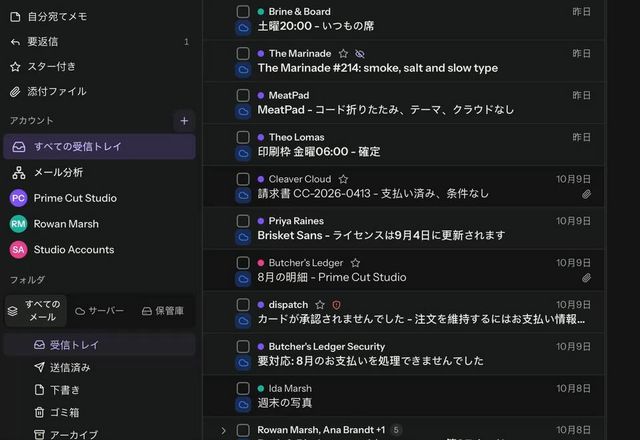Click the thread count badge 5
This screenshot has height=440, width=640.
click(x=396, y=430)
